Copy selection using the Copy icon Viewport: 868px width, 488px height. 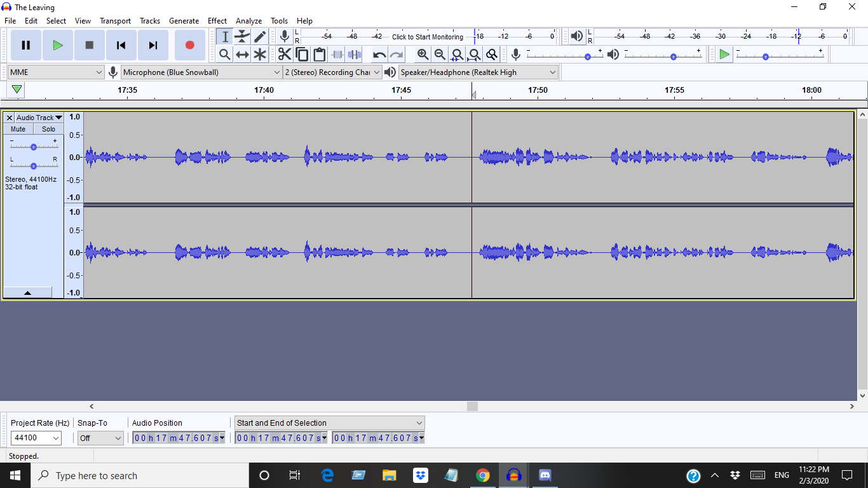click(x=302, y=55)
